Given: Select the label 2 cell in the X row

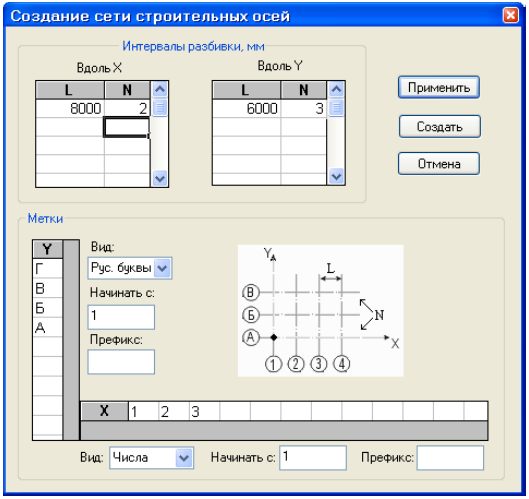Looking at the screenshot, I should (174, 412).
